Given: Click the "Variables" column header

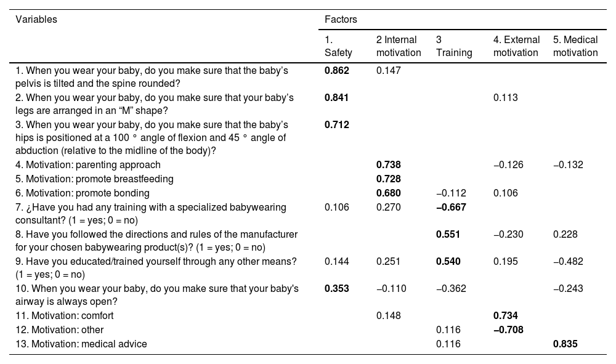Looking at the screenshot, I should pos(36,20).
